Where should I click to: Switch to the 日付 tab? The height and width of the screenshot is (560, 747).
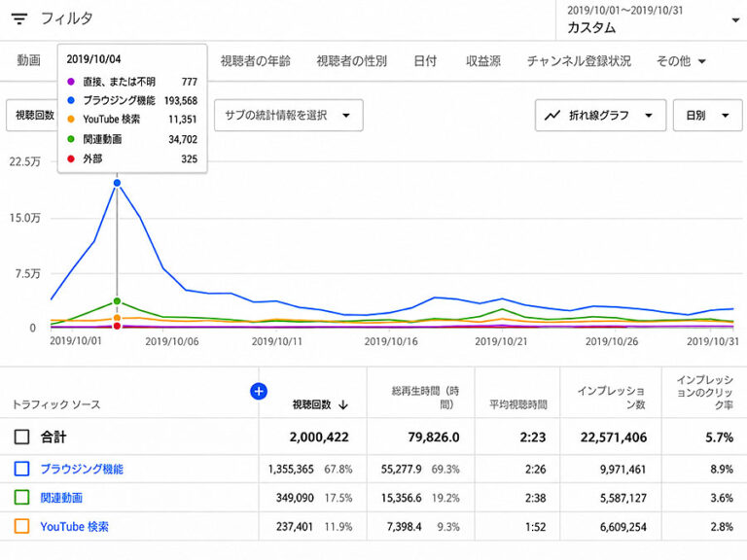coord(425,61)
